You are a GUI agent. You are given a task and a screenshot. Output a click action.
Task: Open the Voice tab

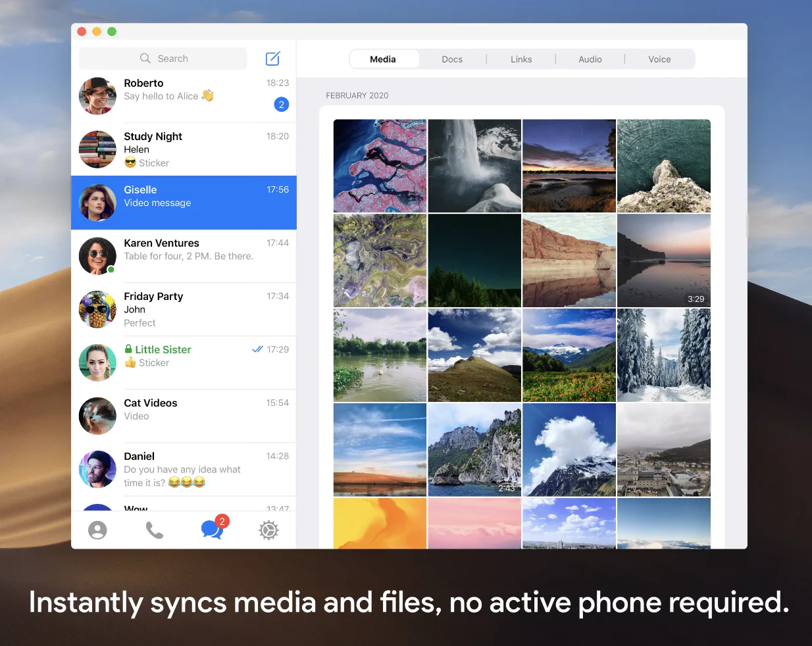point(659,59)
